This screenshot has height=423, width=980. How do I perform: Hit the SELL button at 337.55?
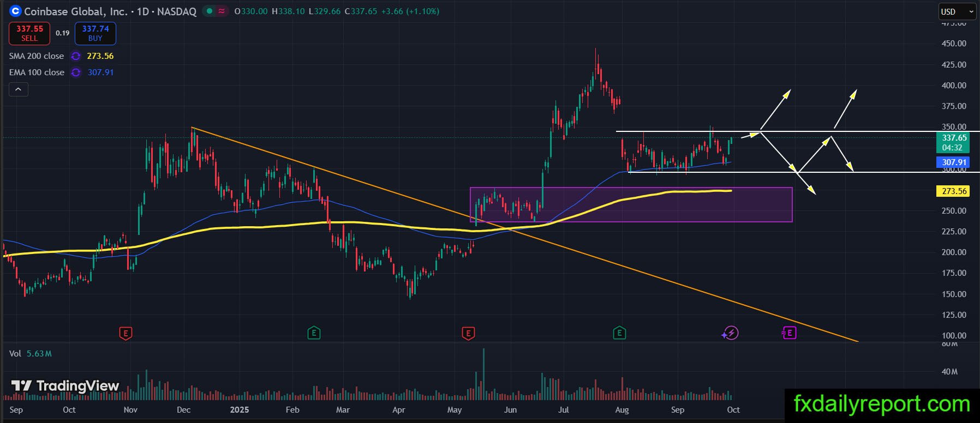tap(29, 33)
